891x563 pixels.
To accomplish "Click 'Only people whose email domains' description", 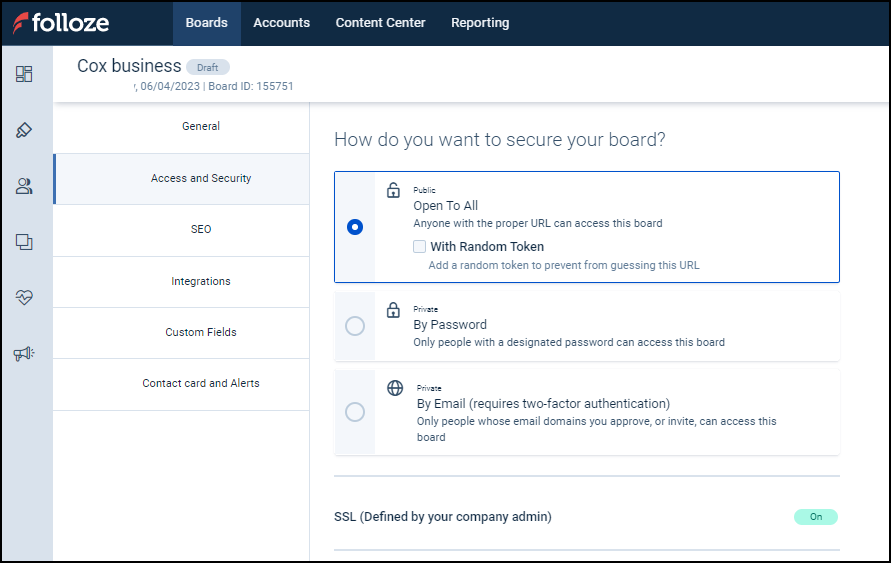I will coord(597,429).
